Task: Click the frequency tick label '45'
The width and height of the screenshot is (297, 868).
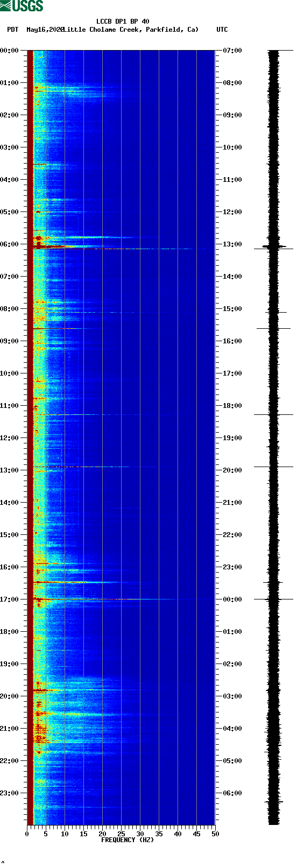Action: click(x=196, y=835)
